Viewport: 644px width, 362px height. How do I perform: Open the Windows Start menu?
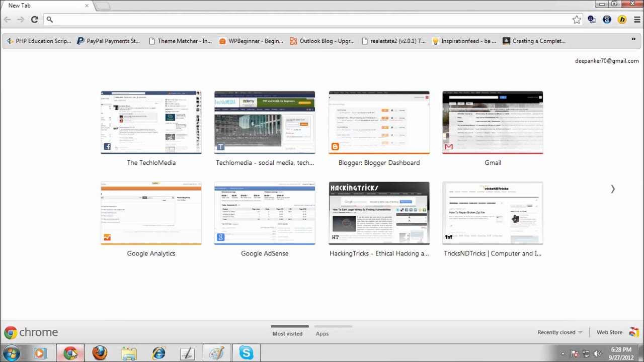(11, 353)
